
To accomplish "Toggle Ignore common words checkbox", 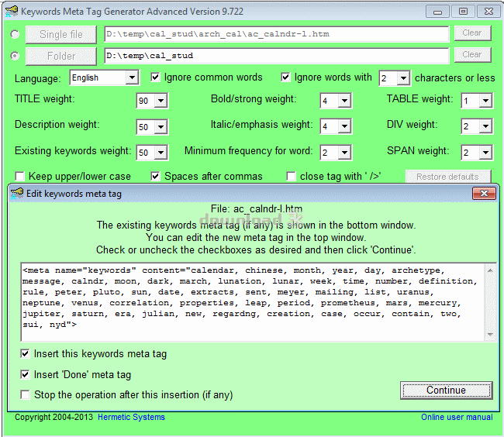I will (x=155, y=77).
